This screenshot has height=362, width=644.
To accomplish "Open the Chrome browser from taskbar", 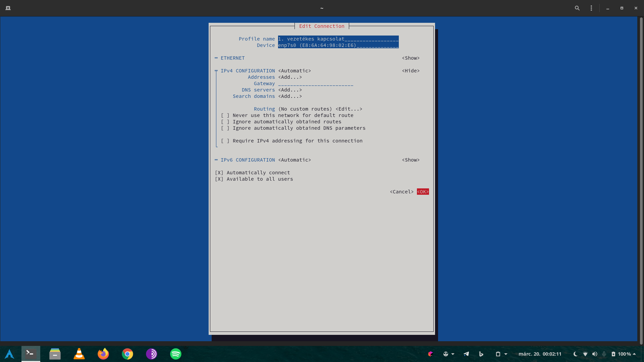I will coord(127,354).
